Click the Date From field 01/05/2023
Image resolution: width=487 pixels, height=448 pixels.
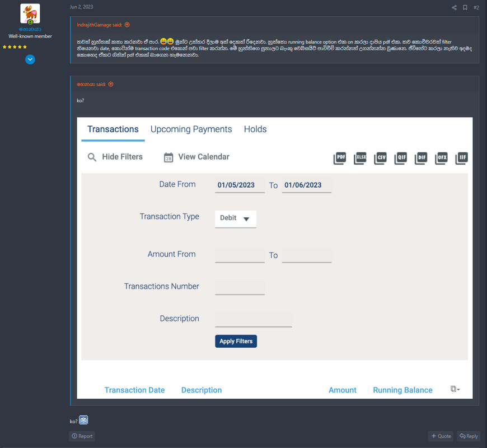pos(240,185)
